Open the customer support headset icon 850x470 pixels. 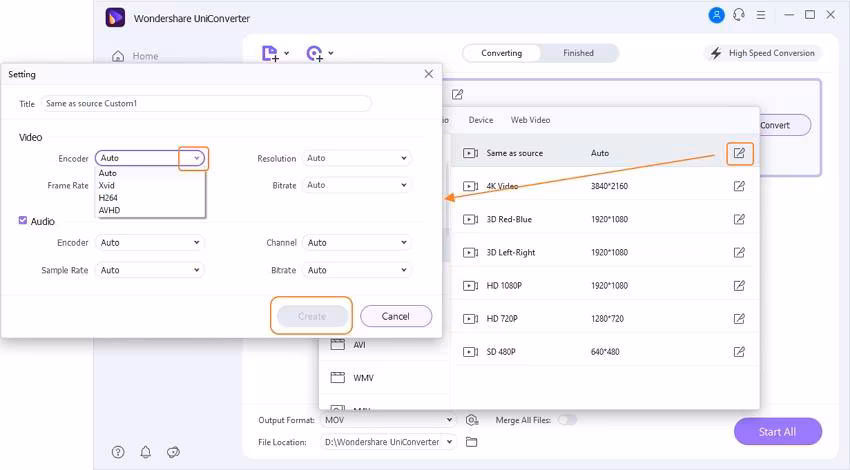click(738, 15)
